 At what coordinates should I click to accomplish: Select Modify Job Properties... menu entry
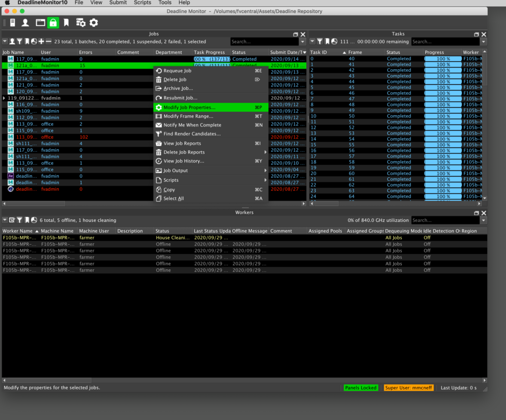[x=211, y=107]
